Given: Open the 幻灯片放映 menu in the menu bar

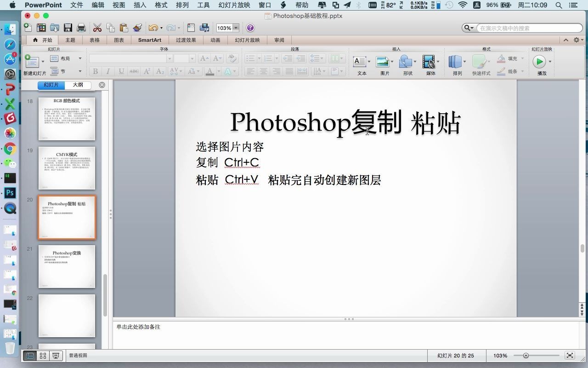Looking at the screenshot, I should (x=234, y=5).
